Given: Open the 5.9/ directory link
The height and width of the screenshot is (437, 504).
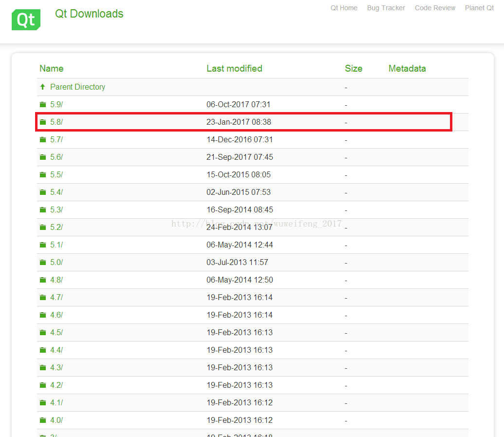Looking at the screenshot, I should (x=56, y=105).
